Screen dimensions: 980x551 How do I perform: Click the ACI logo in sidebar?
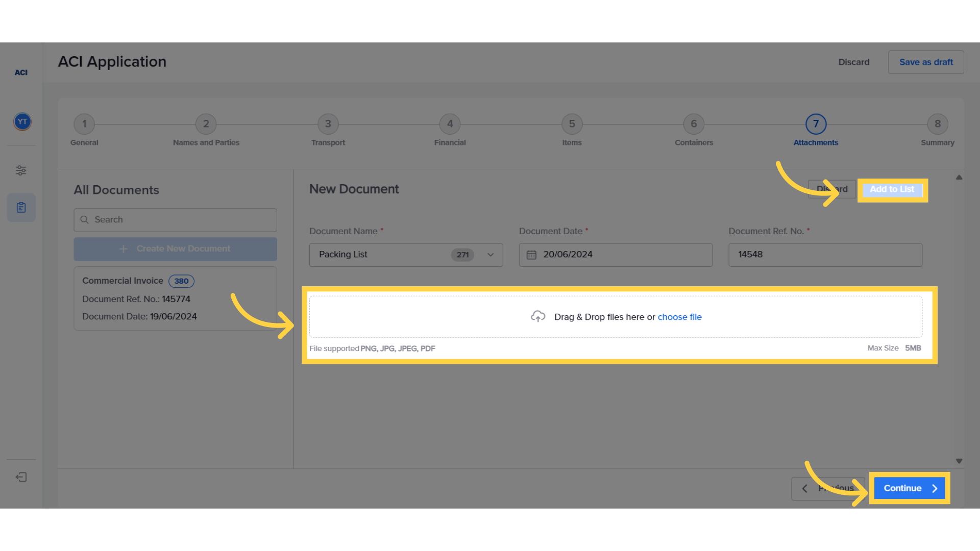click(x=21, y=72)
